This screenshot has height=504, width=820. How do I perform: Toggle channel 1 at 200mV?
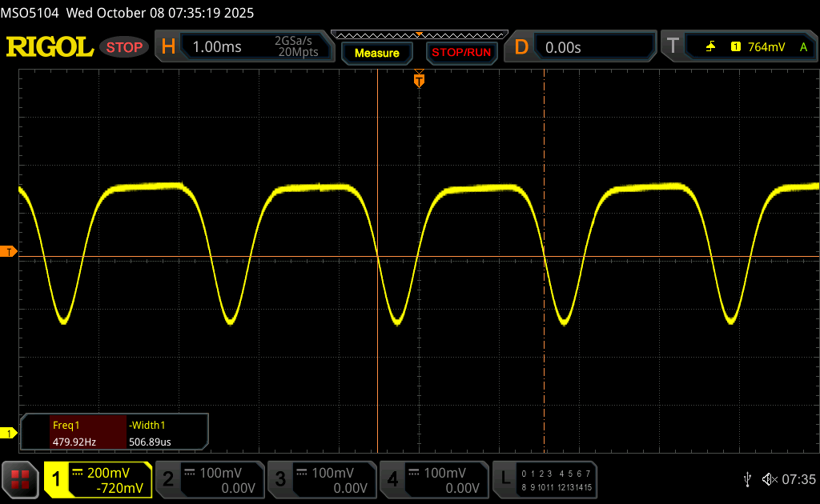[98, 479]
